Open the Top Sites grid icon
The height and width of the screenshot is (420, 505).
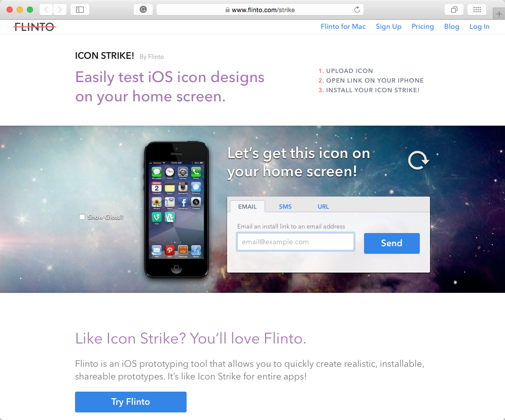[477, 10]
